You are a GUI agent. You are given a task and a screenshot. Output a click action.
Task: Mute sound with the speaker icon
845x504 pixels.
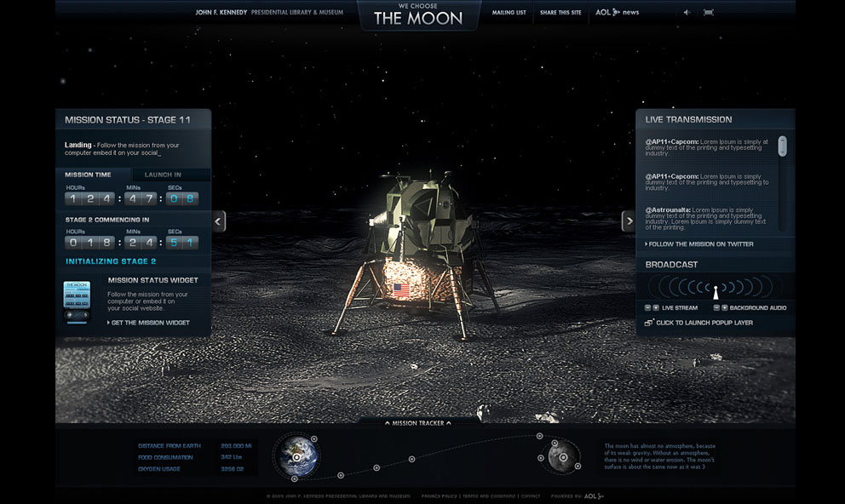(687, 13)
